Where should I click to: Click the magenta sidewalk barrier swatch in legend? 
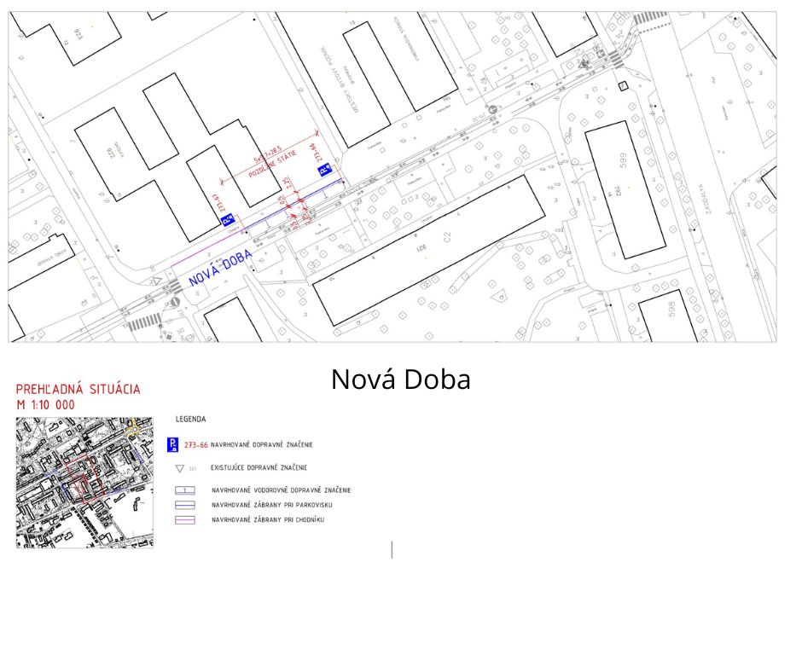(184, 519)
